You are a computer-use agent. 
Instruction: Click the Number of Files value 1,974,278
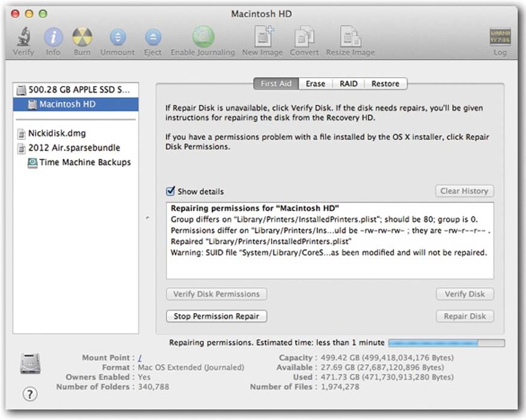coord(340,387)
